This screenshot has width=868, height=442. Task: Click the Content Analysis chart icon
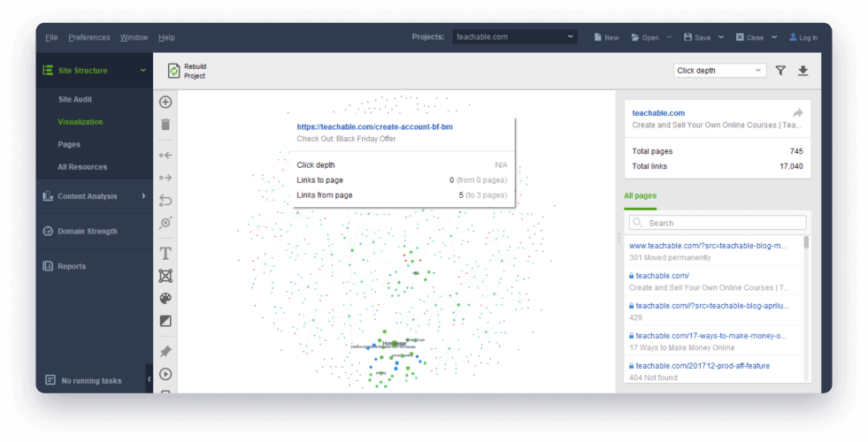(x=48, y=196)
